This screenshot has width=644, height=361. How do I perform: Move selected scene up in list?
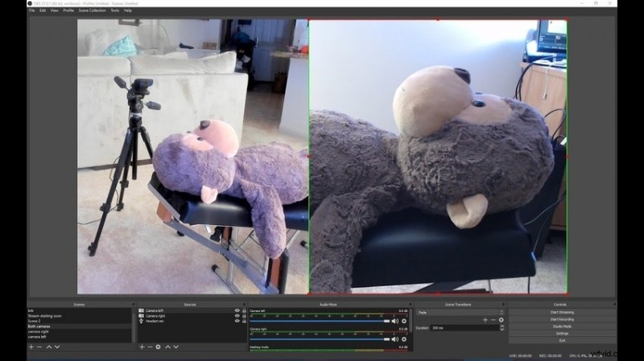(48, 347)
